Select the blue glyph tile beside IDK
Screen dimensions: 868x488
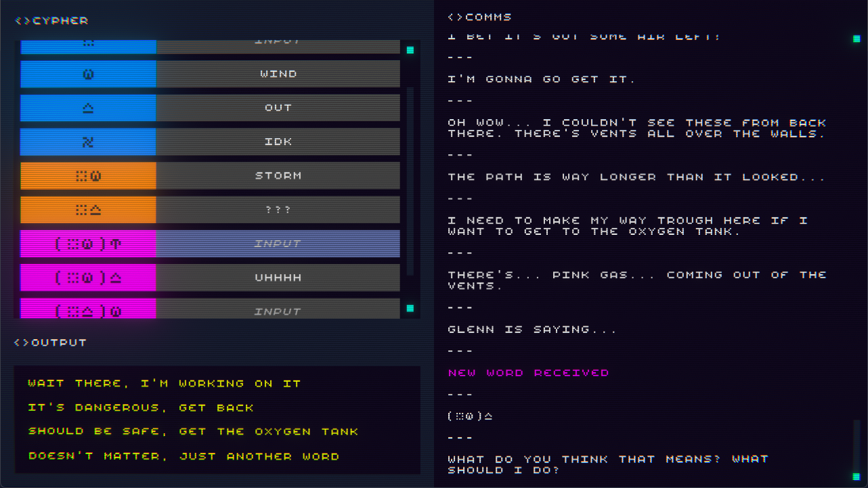click(88, 141)
